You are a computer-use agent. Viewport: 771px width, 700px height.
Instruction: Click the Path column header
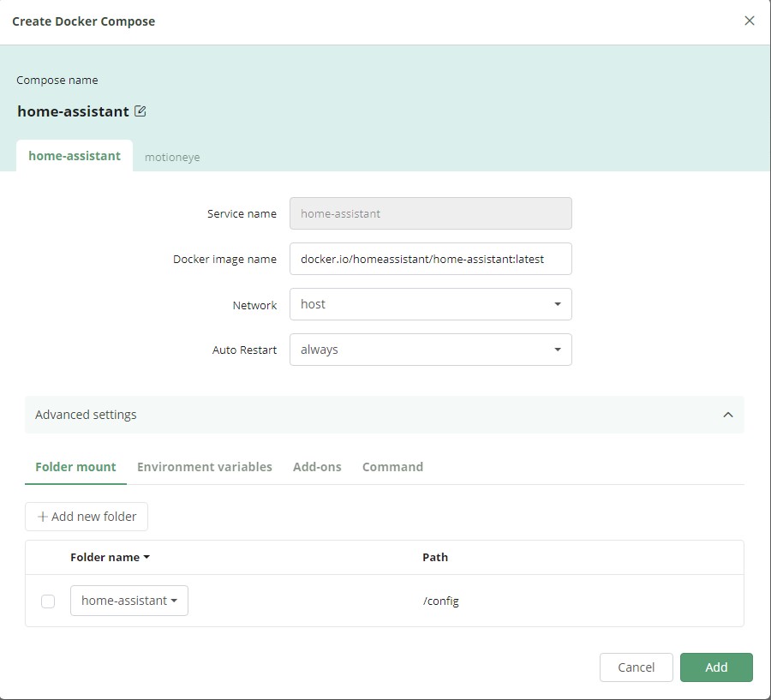click(435, 557)
